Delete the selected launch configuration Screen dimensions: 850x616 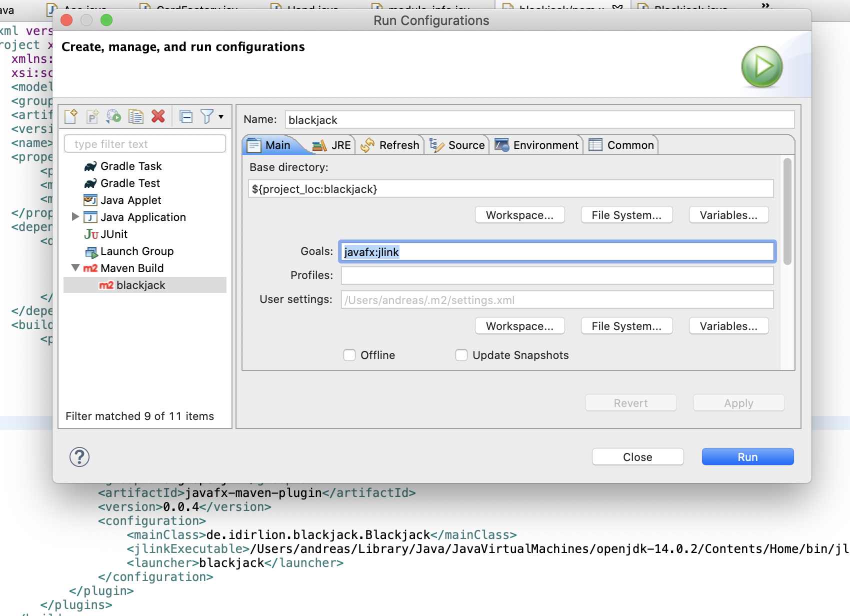click(158, 116)
